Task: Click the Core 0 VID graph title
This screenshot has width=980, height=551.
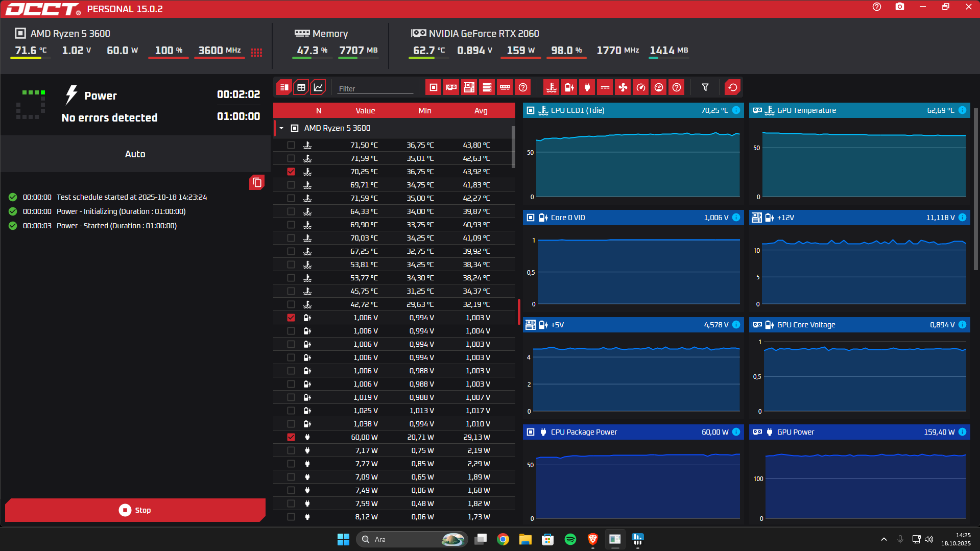Action: tap(568, 218)
